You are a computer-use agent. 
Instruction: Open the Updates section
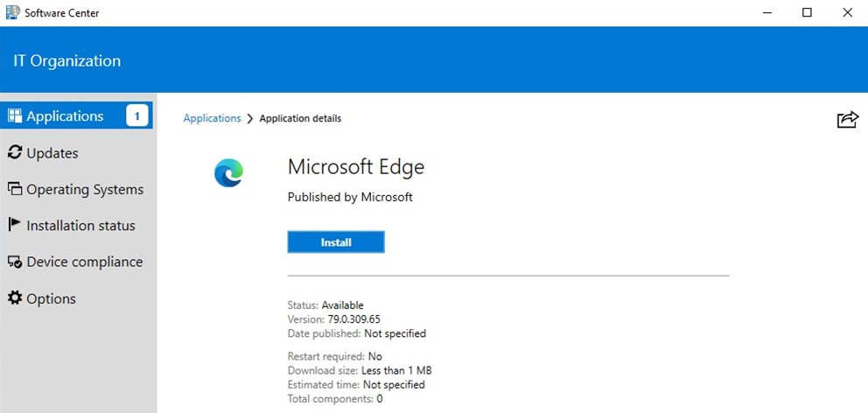point(52,153)
